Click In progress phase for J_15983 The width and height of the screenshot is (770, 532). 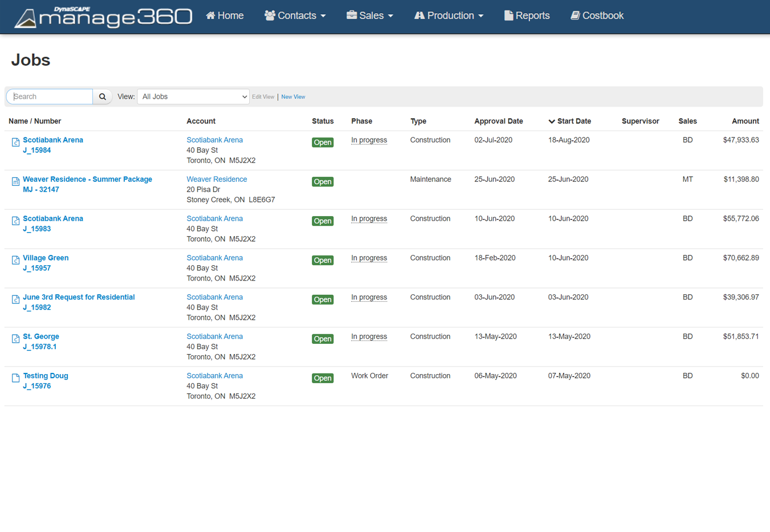(x=369, y=219)
